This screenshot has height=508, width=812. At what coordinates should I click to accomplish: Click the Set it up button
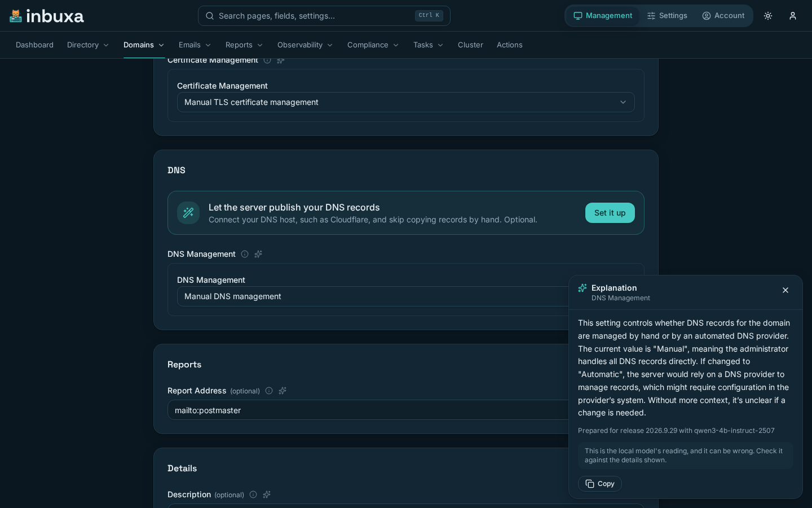(610, 213)
